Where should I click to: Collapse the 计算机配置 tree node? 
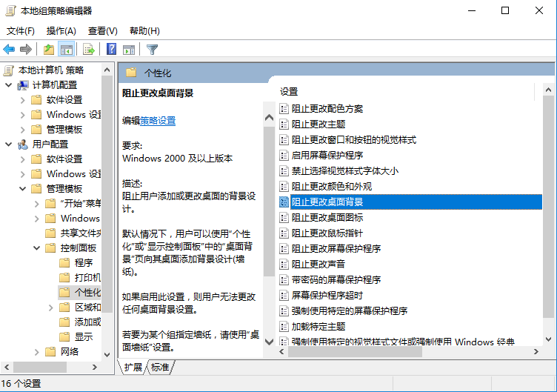pyautogui.click(x=9, y=85)
